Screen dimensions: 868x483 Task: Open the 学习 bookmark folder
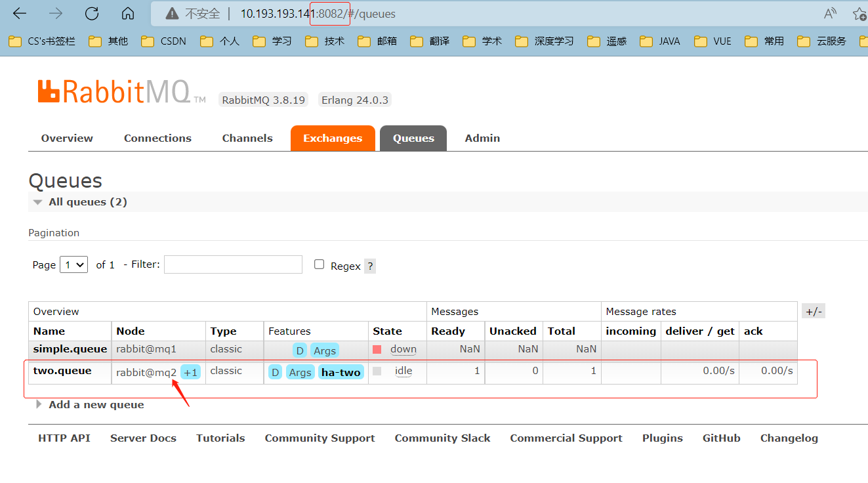pyautogui.click(x=272, y=41)
